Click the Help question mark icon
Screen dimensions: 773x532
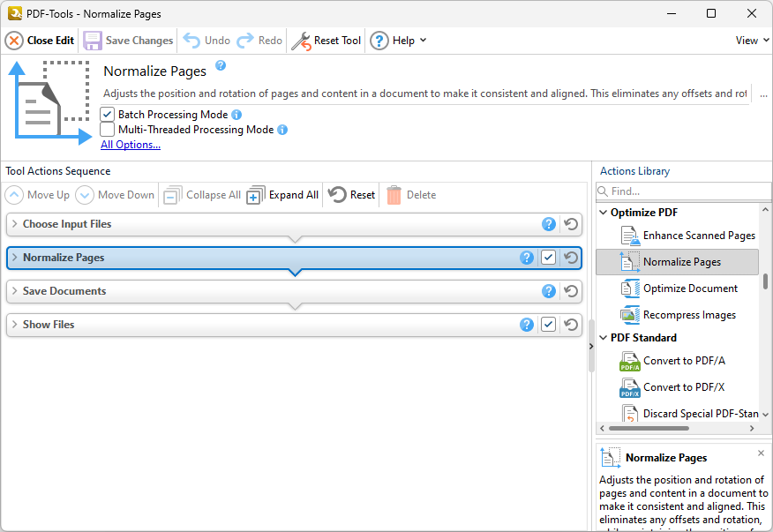[379, 41]
